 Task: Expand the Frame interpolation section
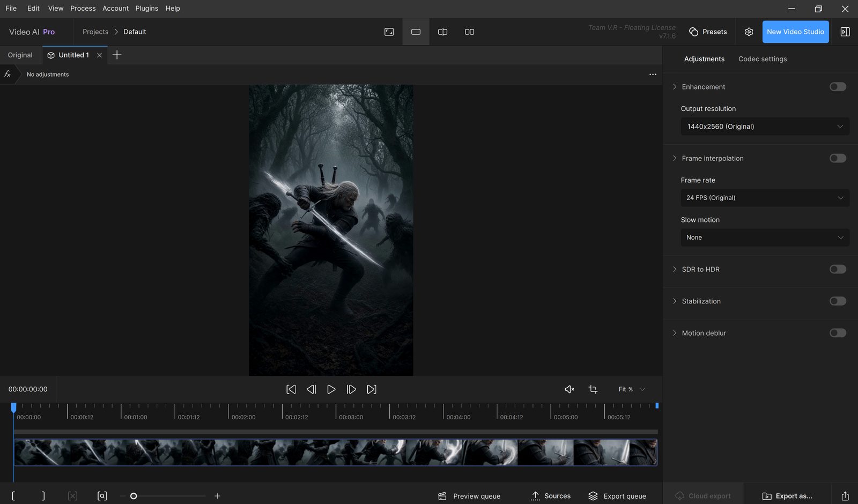675,158
